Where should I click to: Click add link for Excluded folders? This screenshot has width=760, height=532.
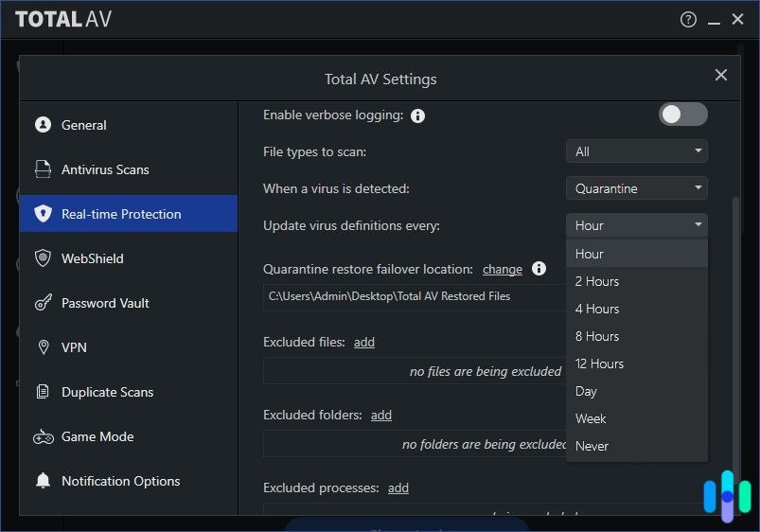click(381, 416)
